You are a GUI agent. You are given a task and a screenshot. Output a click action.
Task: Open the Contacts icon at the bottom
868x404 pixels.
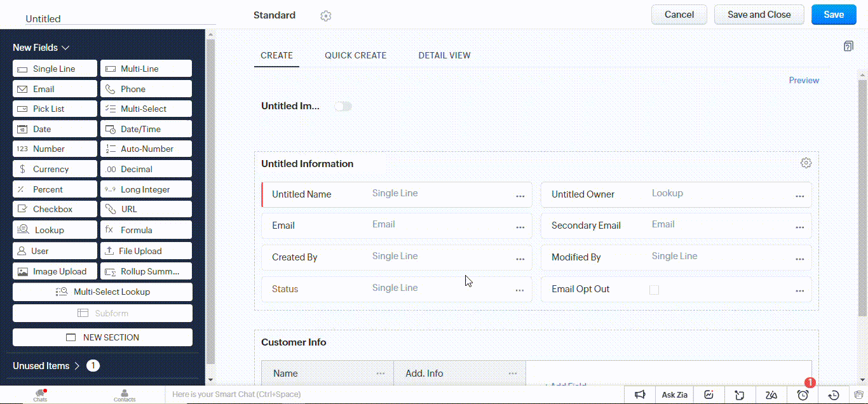click(125, 394)
